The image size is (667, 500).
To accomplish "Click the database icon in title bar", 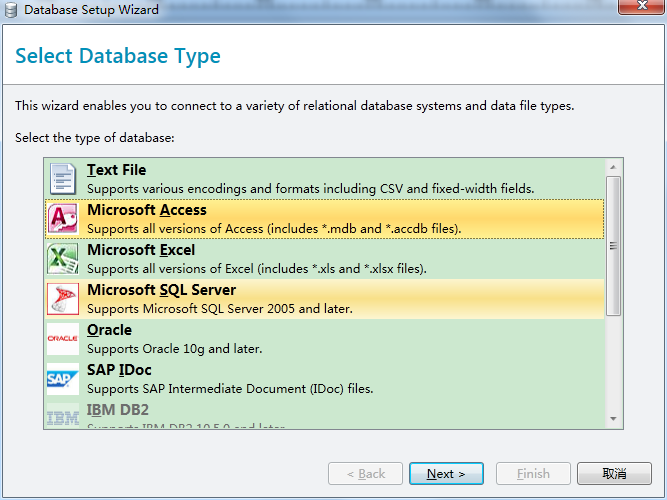I will [x=11, y=10].
